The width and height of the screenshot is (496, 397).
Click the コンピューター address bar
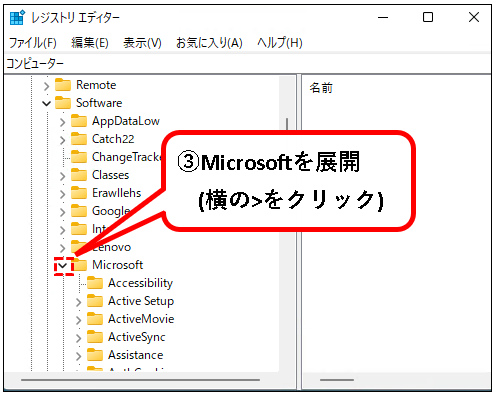[x=248, y=63]
